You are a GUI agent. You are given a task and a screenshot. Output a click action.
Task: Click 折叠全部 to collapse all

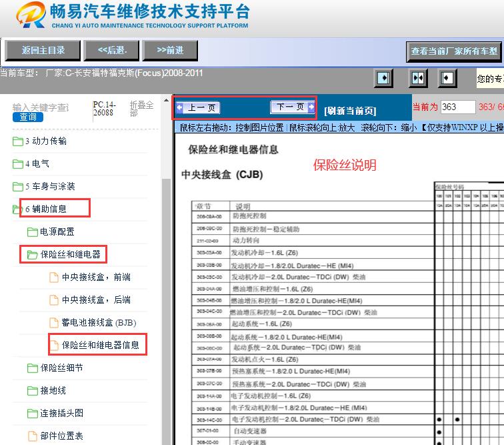(x=141, y=109)
